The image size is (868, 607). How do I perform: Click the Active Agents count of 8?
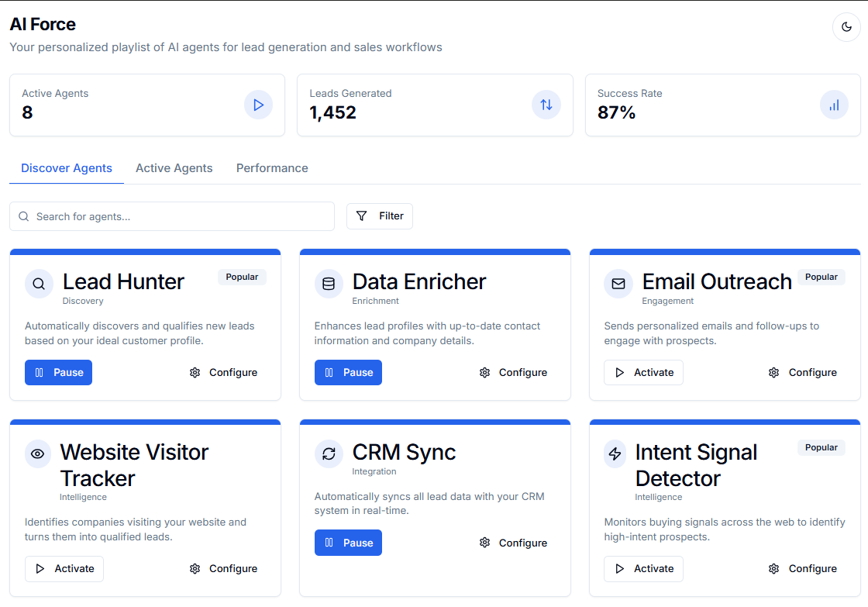pos(27,112)
